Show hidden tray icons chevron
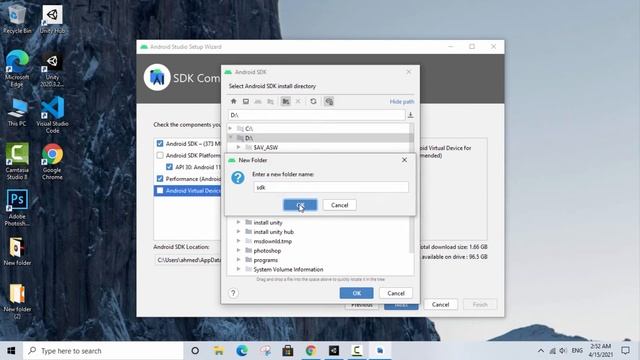The height and width of the screenshot is (360, 640). coord(541,351)
